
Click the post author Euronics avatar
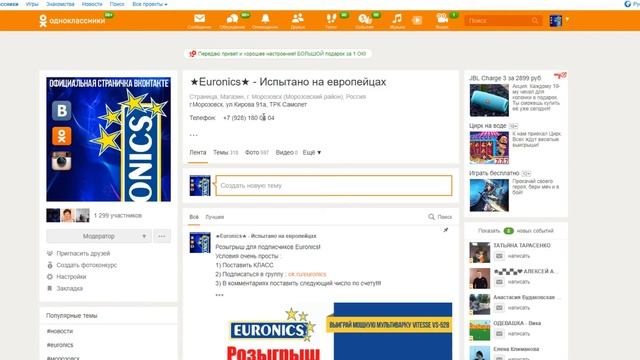tap(200, 242)
